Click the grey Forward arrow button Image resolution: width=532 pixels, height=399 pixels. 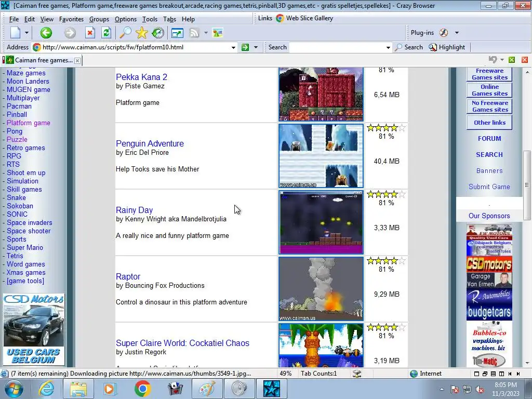point(70,33)
